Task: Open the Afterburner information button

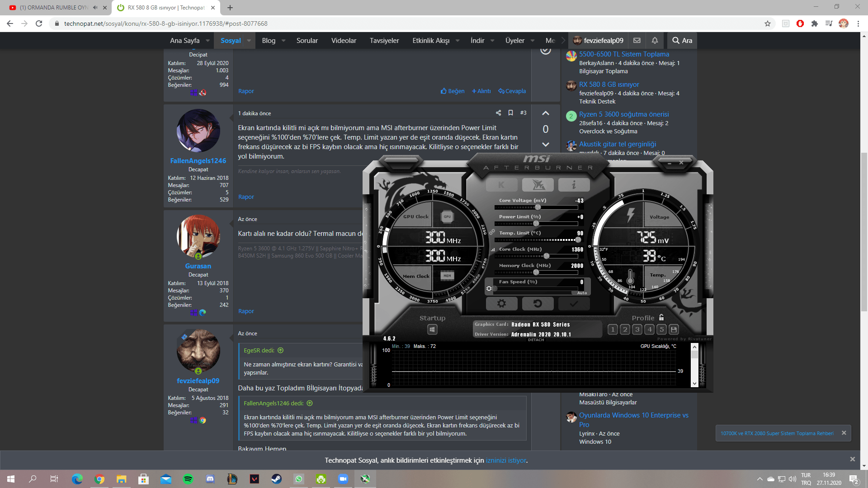Action: 574,185
